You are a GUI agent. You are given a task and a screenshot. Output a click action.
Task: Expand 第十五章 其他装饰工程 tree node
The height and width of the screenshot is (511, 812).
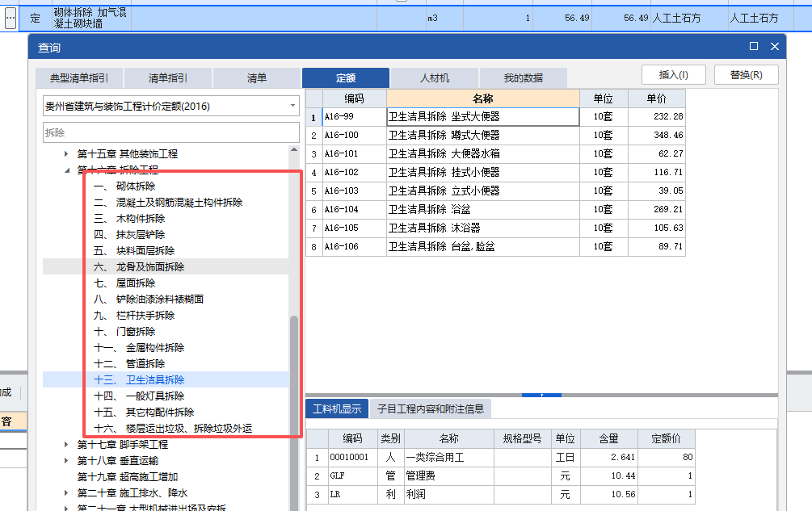(x=66, y=153)
